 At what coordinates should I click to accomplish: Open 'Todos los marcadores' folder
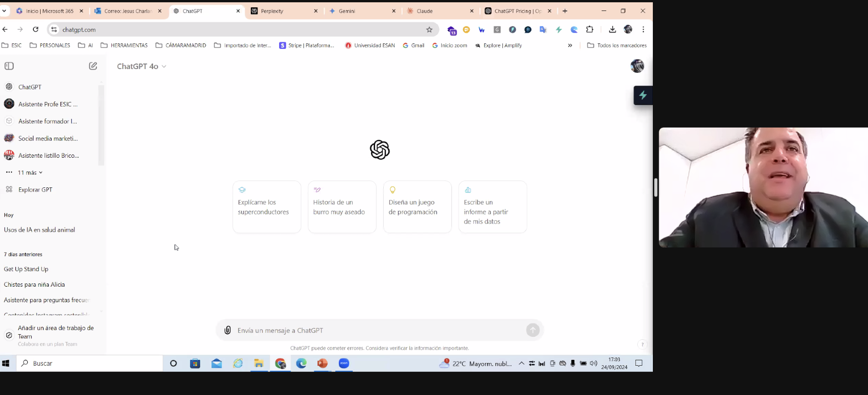(617, 45)
